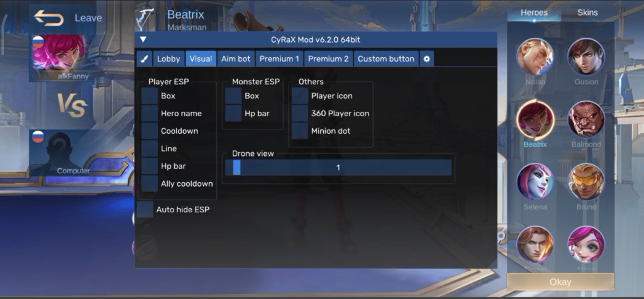Collapse the CyRaX Mod menu triangle
Screen dimensions: 644x299
[x=143, y=40]
